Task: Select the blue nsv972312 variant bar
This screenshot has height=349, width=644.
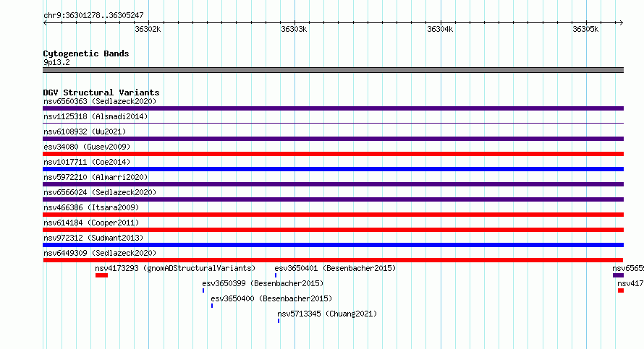Action: (x=333, y=245)
